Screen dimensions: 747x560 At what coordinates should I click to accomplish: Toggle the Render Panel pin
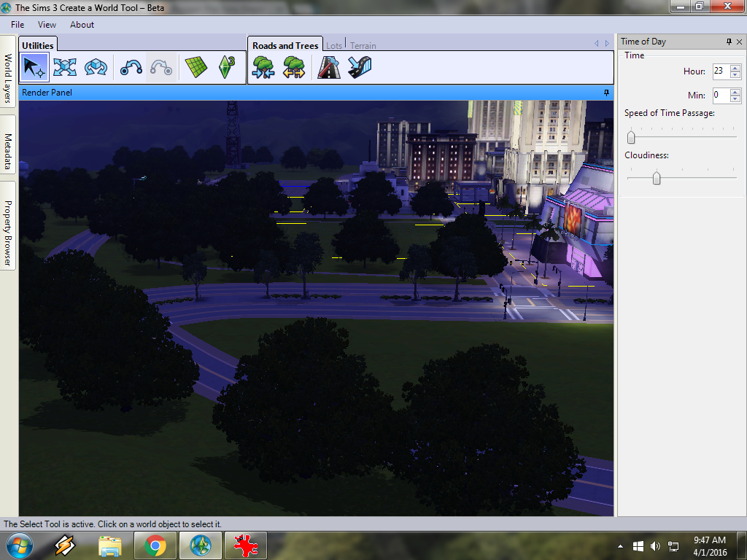click(606, 93)
